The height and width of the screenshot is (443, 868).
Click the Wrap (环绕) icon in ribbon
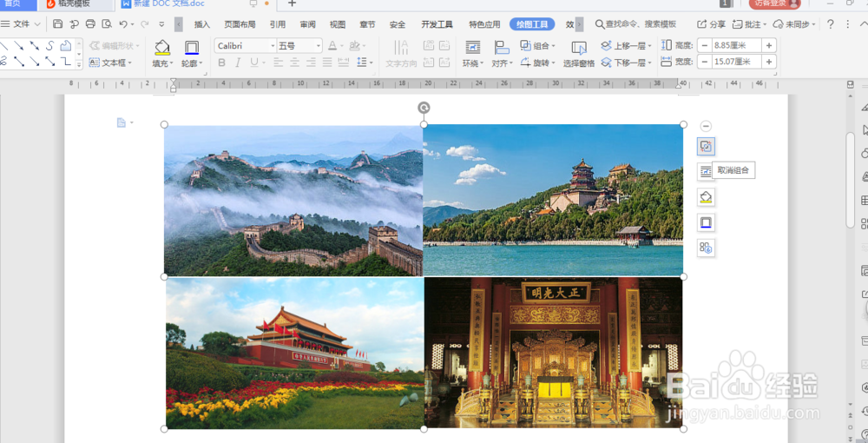(472, 48)
